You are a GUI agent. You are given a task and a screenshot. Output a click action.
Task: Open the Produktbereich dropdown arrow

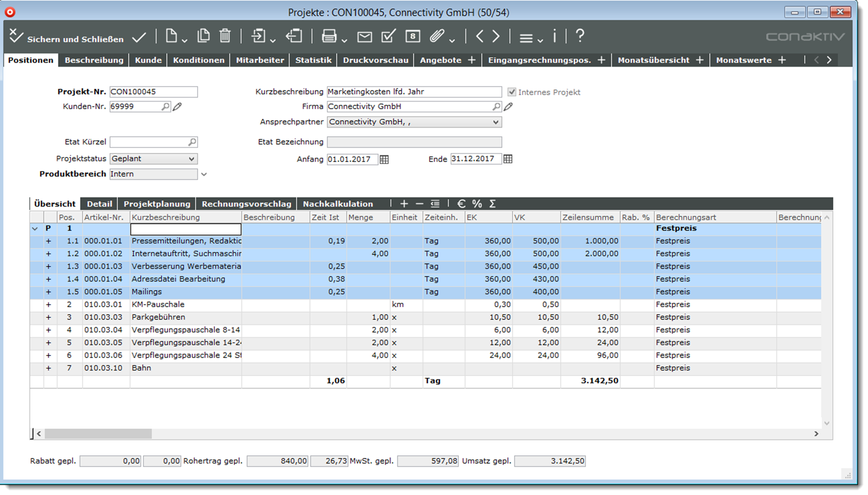[x=204, y=174]
